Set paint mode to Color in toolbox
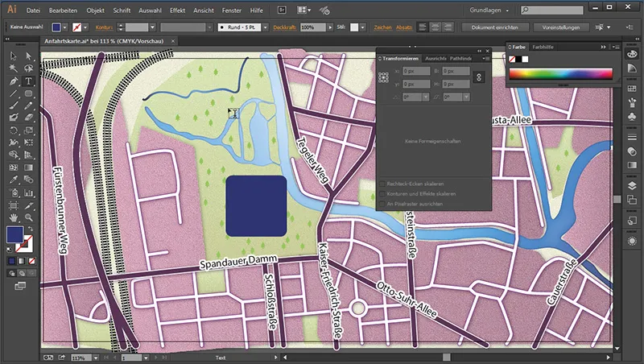Screen dimensions: 644x364 click(12, 261)
